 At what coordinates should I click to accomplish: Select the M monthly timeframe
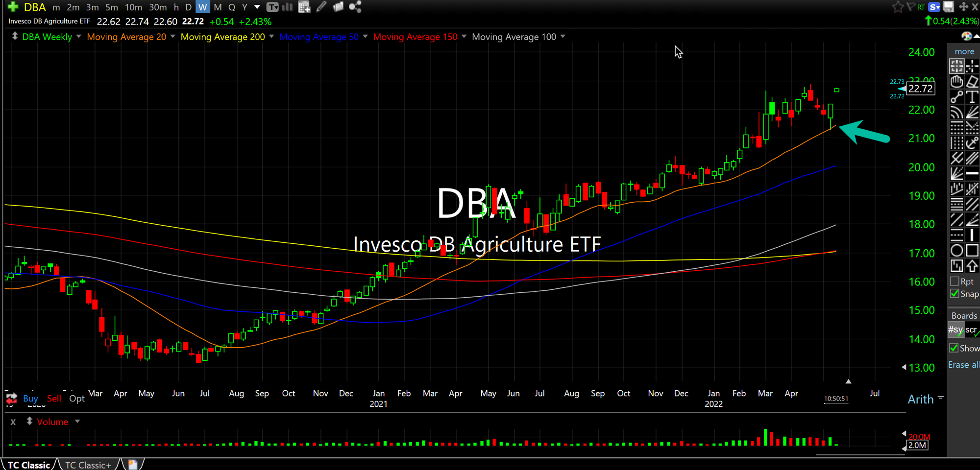(218, 7)
